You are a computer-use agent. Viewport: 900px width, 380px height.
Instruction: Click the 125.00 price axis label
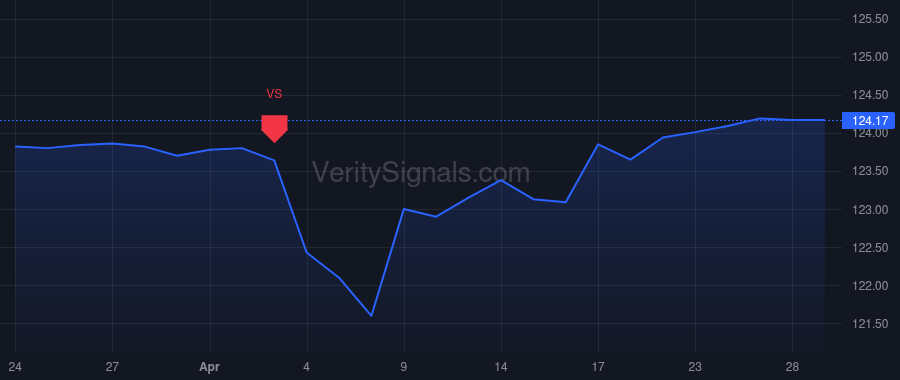pos(870,57)
